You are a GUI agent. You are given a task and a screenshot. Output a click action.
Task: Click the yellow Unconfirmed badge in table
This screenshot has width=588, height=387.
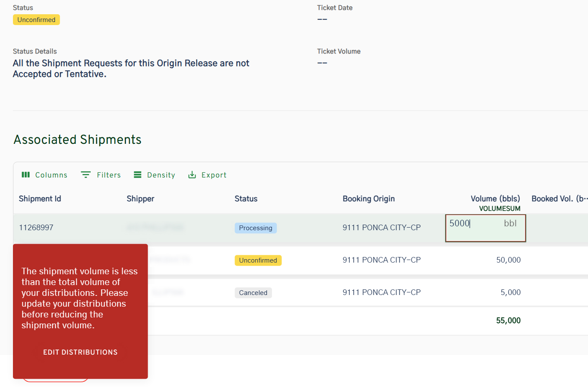point(258,260)
